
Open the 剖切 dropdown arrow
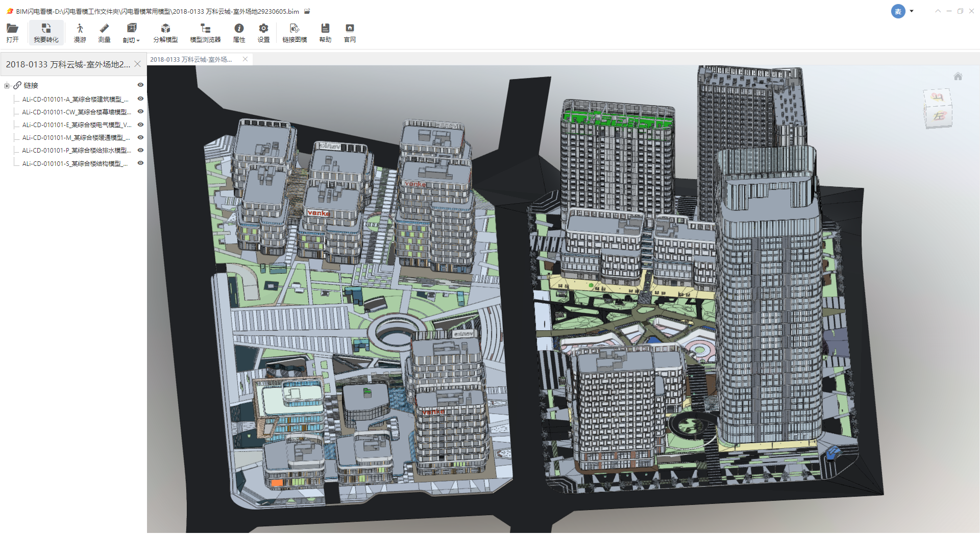138,40
